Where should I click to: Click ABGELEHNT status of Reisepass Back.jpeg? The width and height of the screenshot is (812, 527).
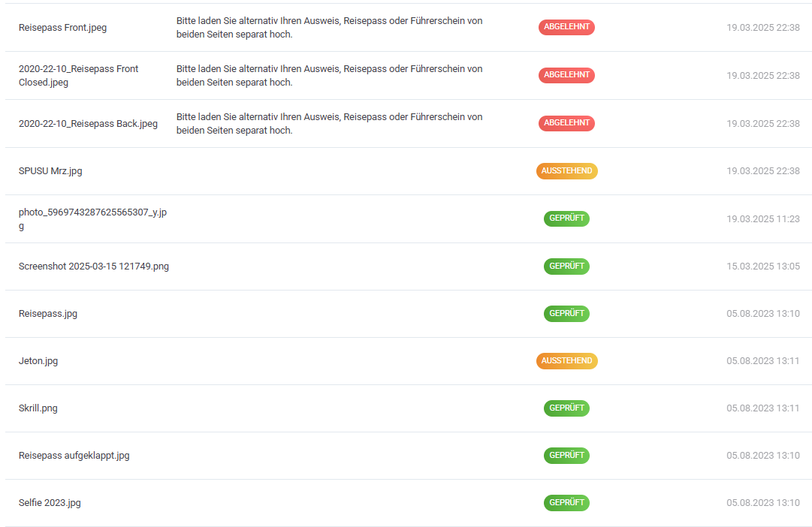566,123
